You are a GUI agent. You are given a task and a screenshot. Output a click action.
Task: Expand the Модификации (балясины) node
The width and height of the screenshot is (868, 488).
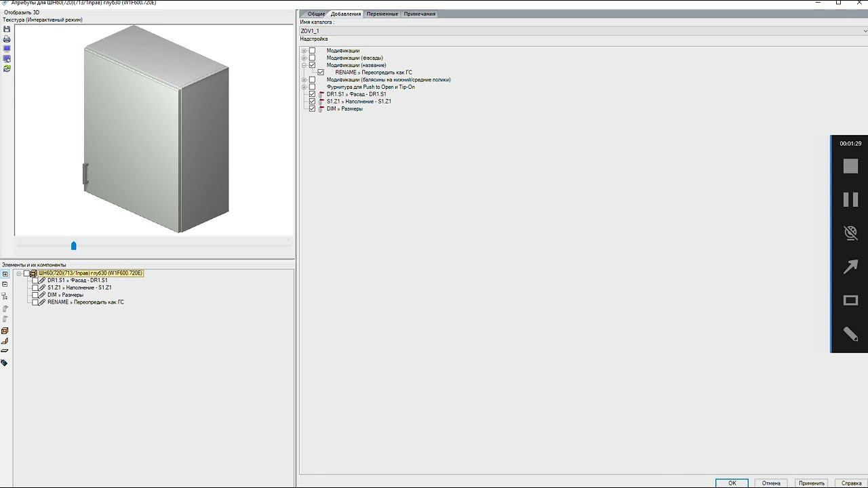(304, 80)
